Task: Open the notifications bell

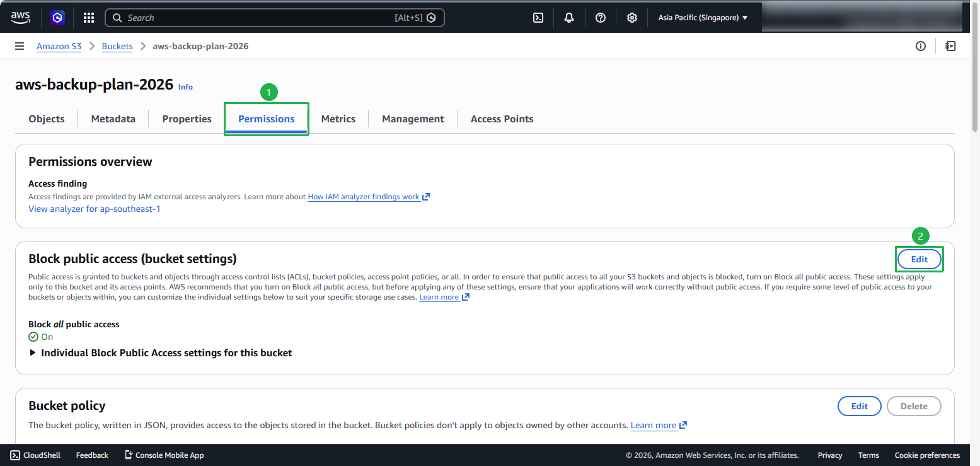Action: click(x=569, y=18)
